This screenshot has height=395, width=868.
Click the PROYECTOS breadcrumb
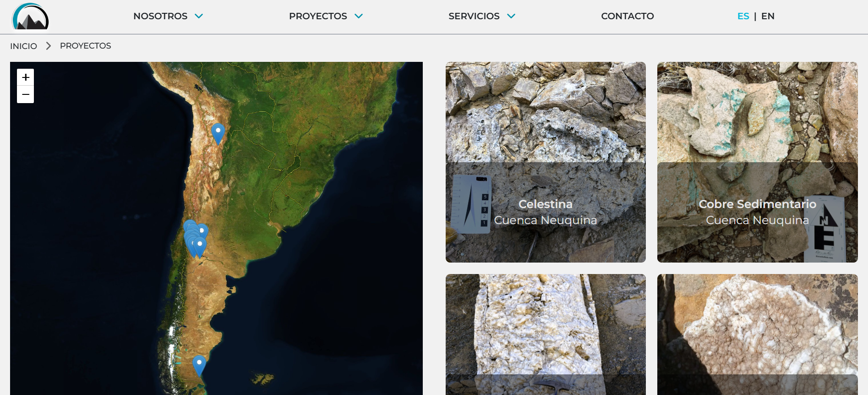86,46
